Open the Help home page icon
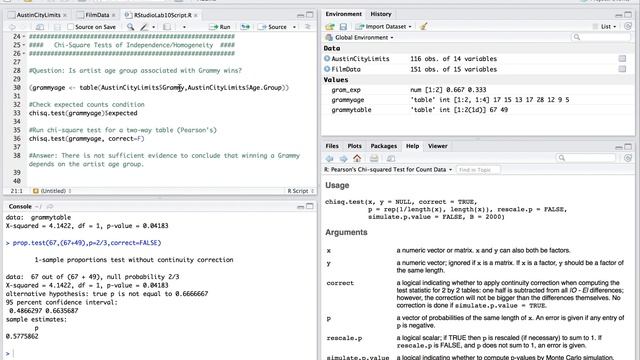 coord(357,158)
